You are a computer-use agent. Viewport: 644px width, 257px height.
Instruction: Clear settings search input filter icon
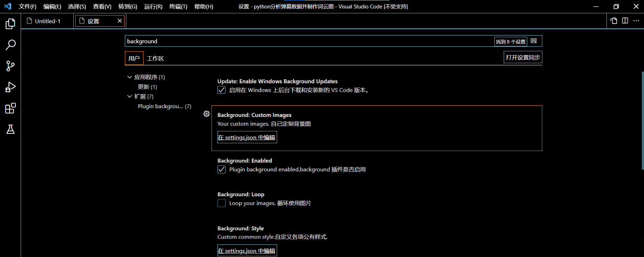coord(534,41)
